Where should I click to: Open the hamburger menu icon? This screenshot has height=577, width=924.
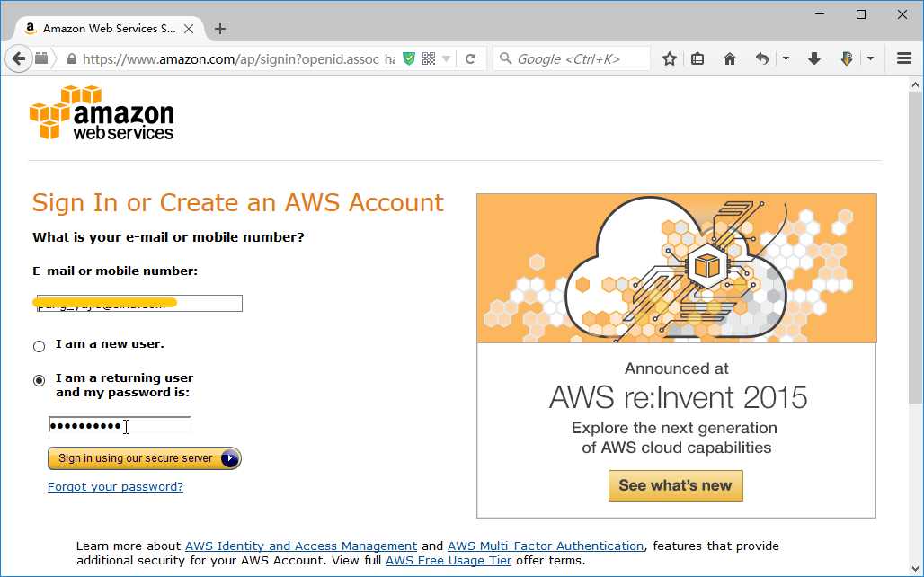tap(904, 58)
